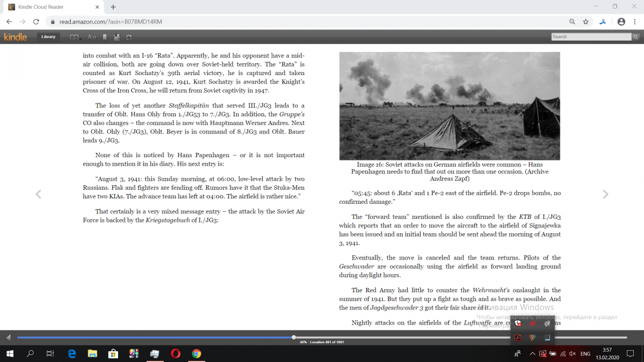Click the Image 16 airfield photograph
Screen dimensions: 644x362
(x=450, y=106)
